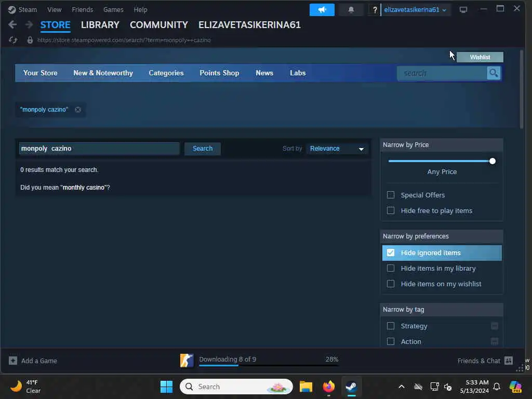
Task: Open the Steam menu
Action: (x=28, y=9)
